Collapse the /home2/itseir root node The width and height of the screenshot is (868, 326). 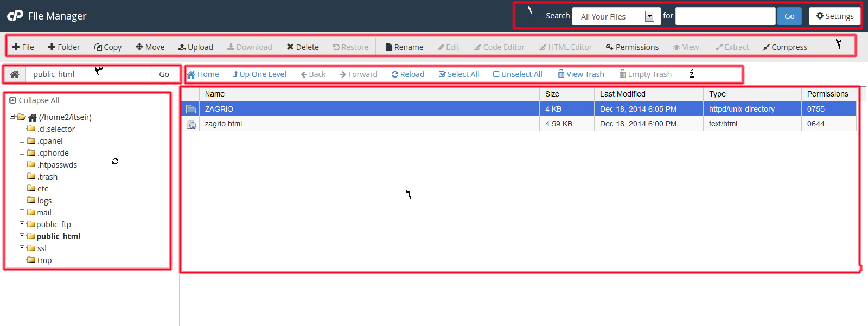point(12,116)
